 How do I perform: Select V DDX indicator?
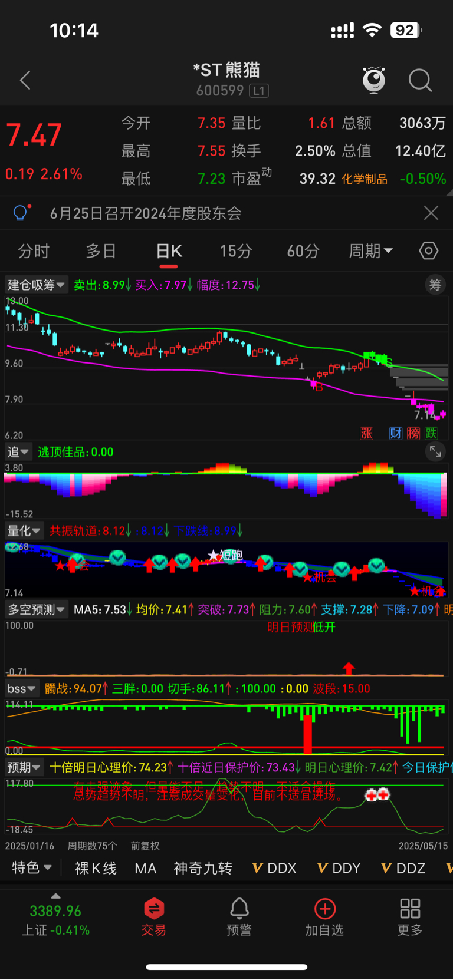[274, 868]
